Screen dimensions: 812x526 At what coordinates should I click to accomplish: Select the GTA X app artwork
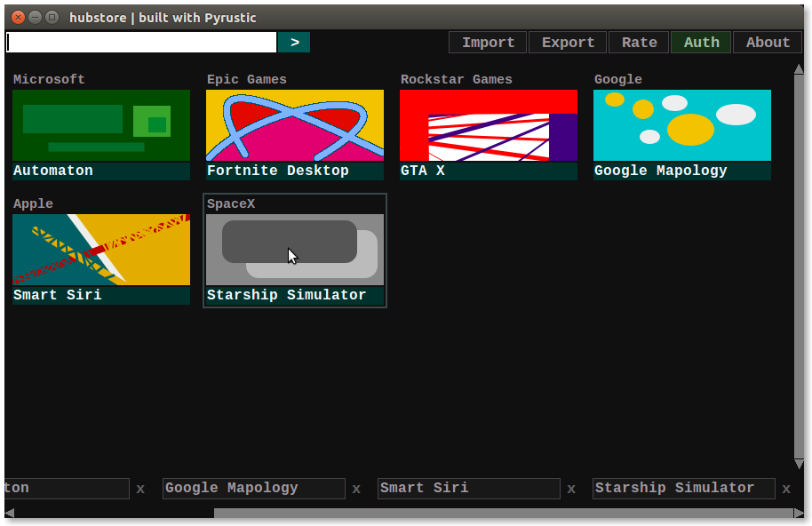coord(489,125)
